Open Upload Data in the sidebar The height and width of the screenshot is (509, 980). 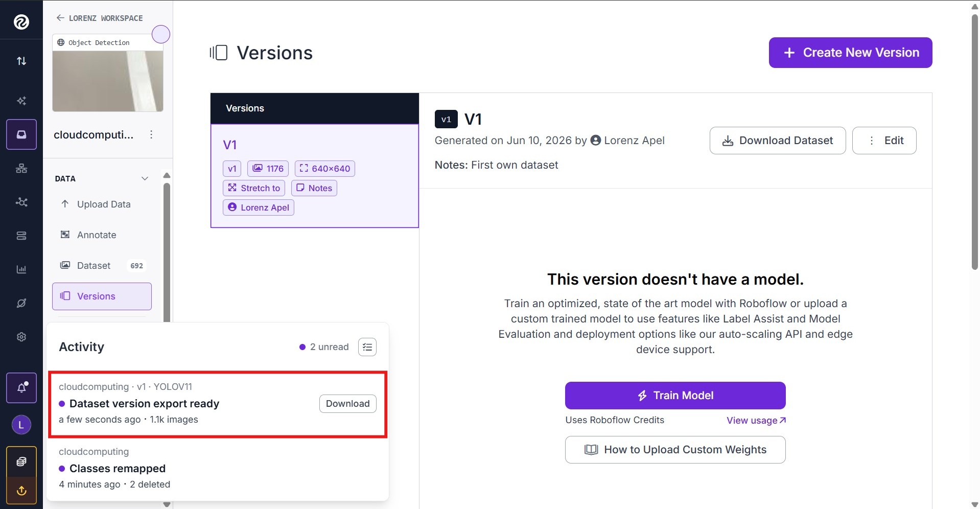click(102, 204)
